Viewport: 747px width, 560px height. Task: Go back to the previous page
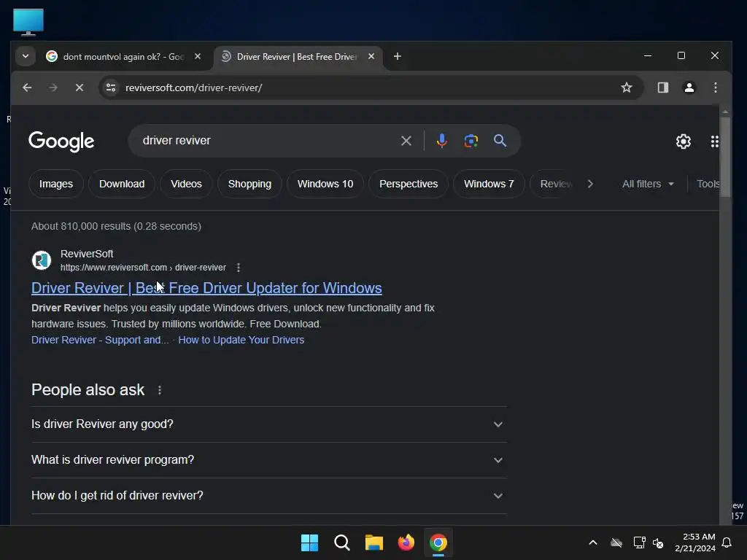pyautogui.click(x=27, y=87)
